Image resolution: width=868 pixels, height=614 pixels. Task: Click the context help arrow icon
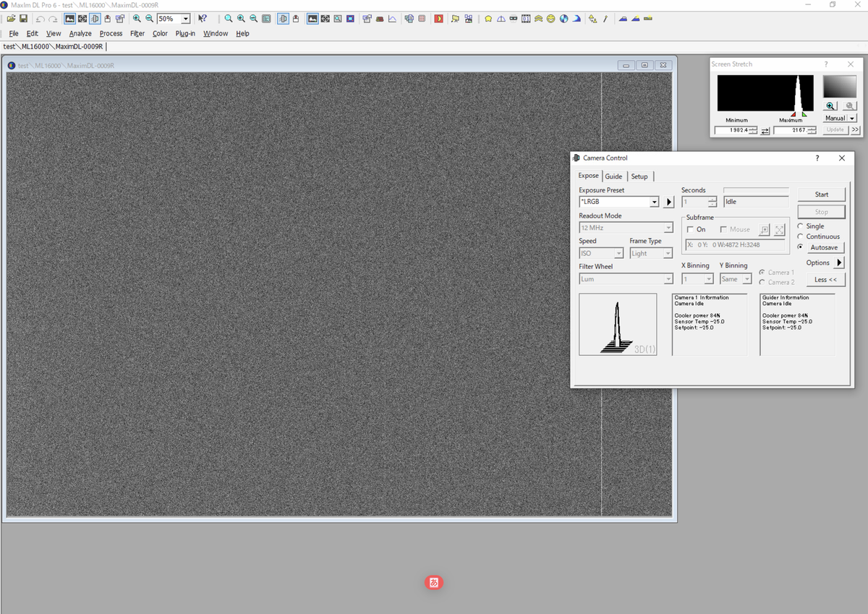pos(203,19)
